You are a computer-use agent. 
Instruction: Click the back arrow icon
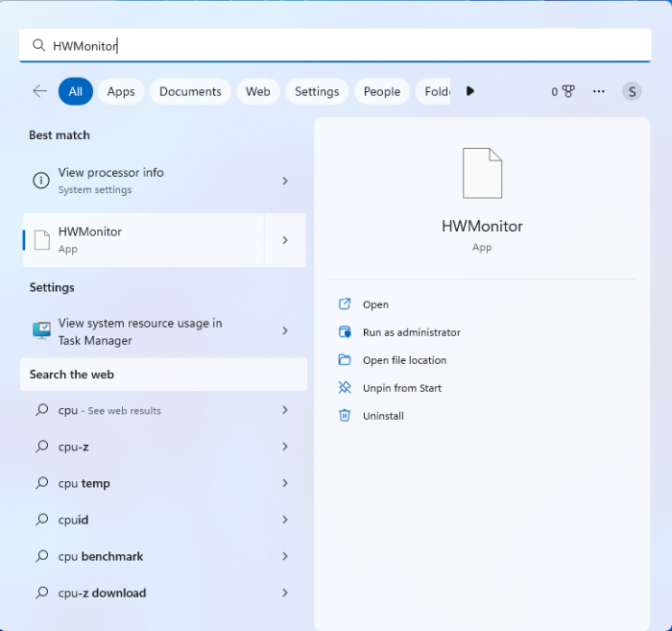(x=40, y=91)
